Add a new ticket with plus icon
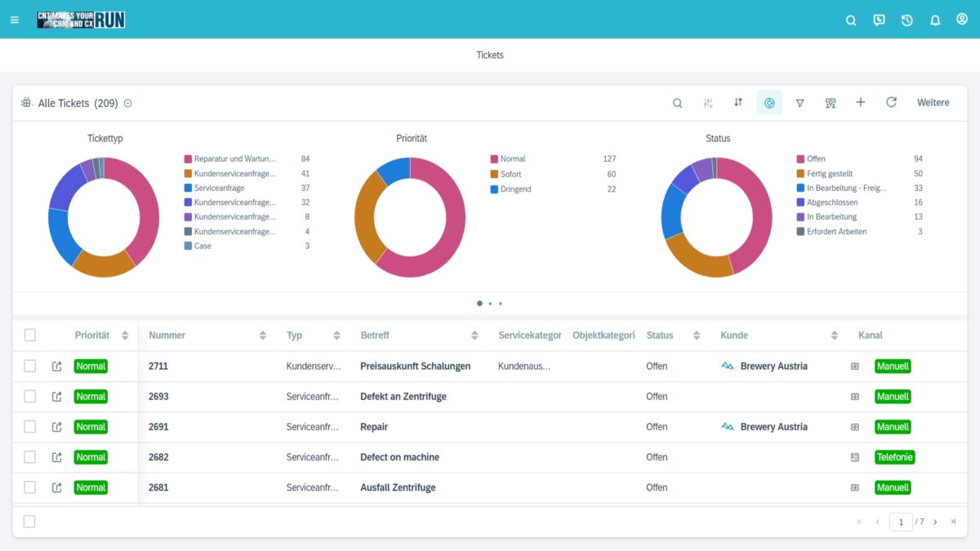The height and width of the screenshot is (551, 980). (x=860, y=103)
